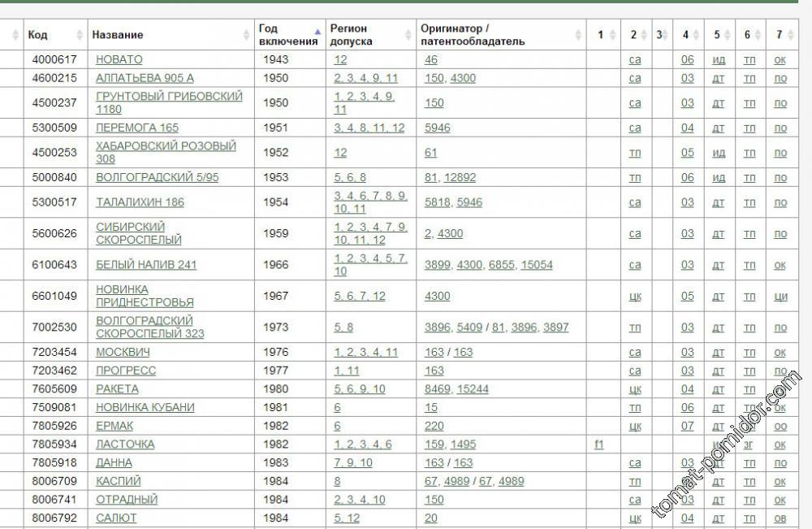Click originator link 5946 in ПЕРЕМОГА row

click(438, 128)
